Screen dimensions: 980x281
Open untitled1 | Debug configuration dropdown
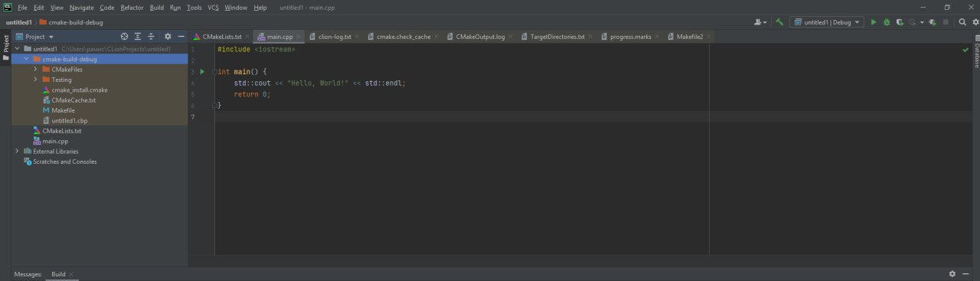pyautogui.click(x=827, y=22)
